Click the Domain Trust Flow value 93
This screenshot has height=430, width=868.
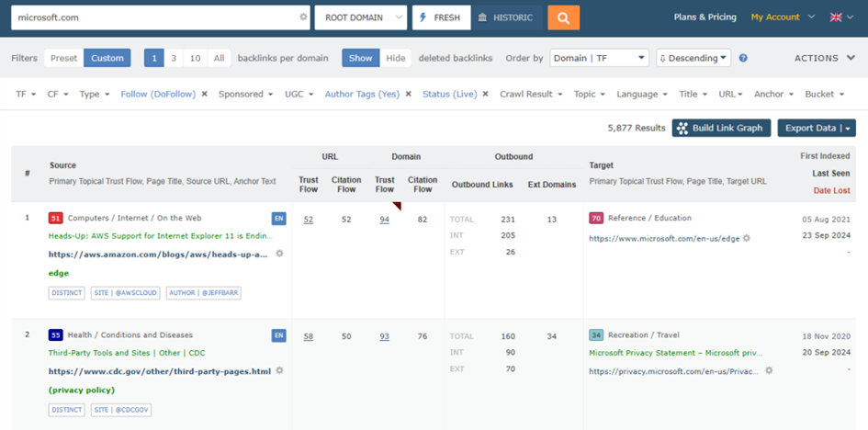tap(384, 336)
